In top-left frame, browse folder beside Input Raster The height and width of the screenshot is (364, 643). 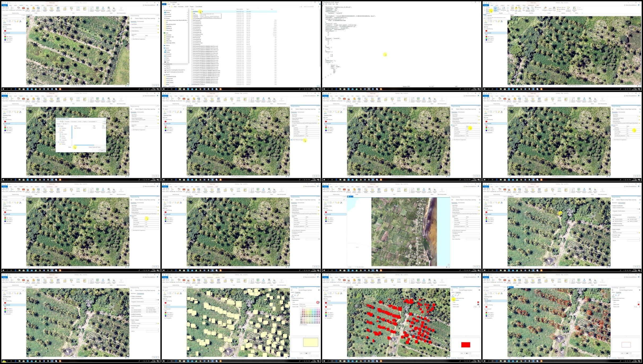point(158,26)
